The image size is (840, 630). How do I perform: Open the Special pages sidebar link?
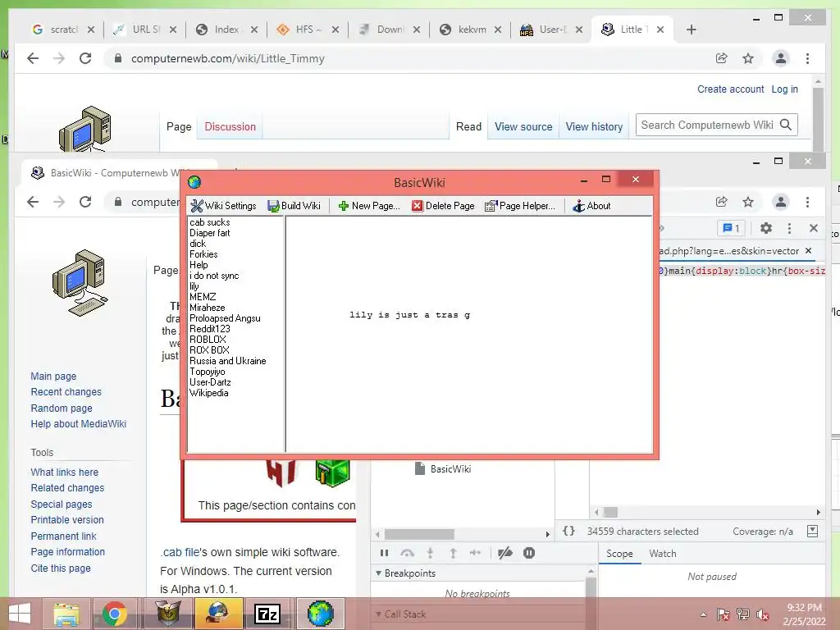[x=62, y=504]
